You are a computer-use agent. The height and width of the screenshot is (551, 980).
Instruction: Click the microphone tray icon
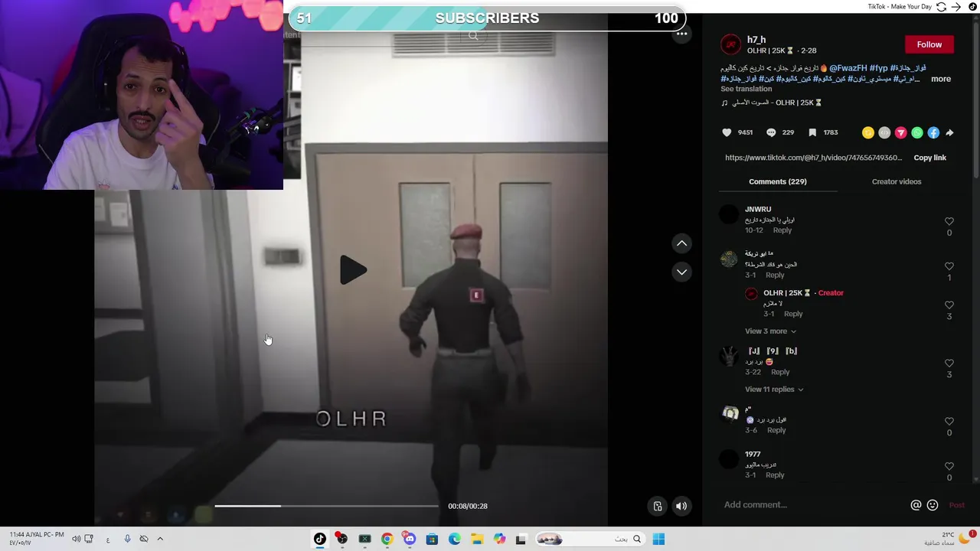click(x=127, y=539)
